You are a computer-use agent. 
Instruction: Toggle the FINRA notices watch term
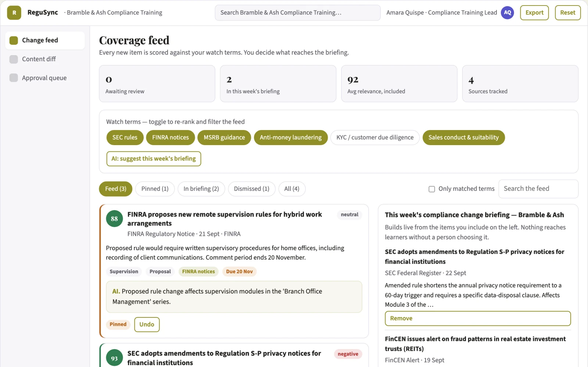(171, 137)
